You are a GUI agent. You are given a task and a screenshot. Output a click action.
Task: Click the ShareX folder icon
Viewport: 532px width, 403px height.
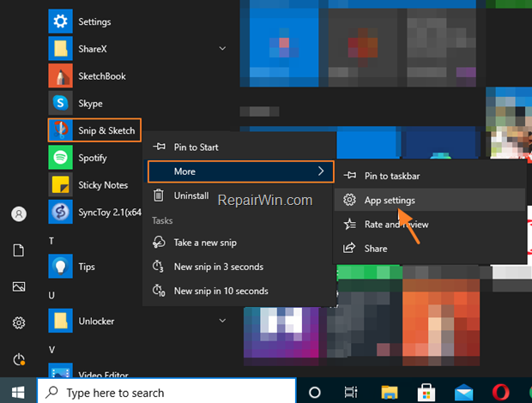[60, 49]
